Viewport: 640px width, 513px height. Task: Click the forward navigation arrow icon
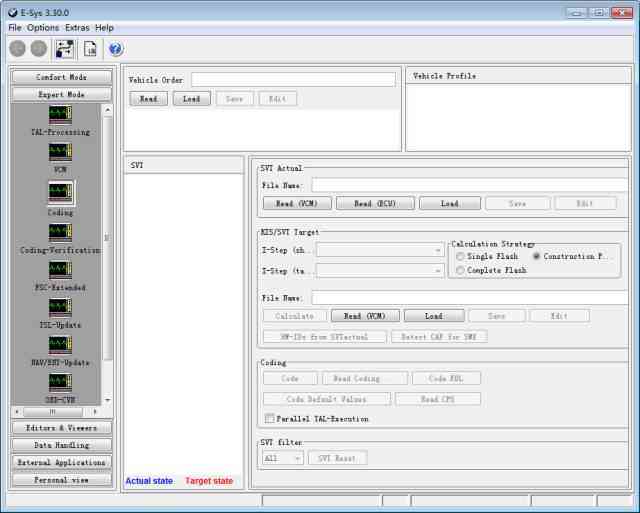[x=39, y=49]
